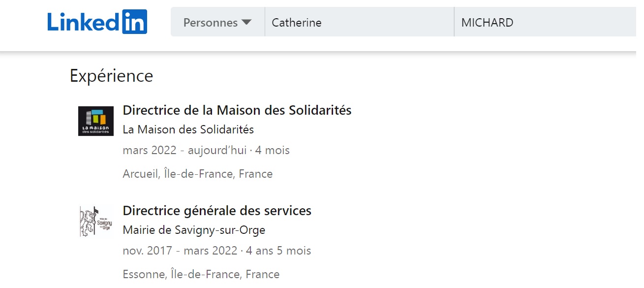Click the blue "in" square of the logo
Image resolution: width=644 pixels, height=288 pixels.
[x=134, y=22]
